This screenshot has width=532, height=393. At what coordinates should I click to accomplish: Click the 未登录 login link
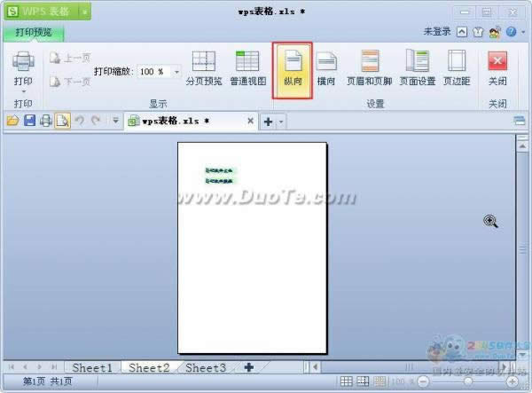tap(437, 32)
